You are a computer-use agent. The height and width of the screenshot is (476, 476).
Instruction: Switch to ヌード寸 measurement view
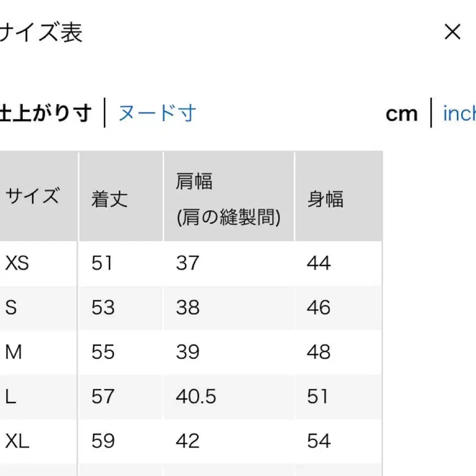[157, 113]
